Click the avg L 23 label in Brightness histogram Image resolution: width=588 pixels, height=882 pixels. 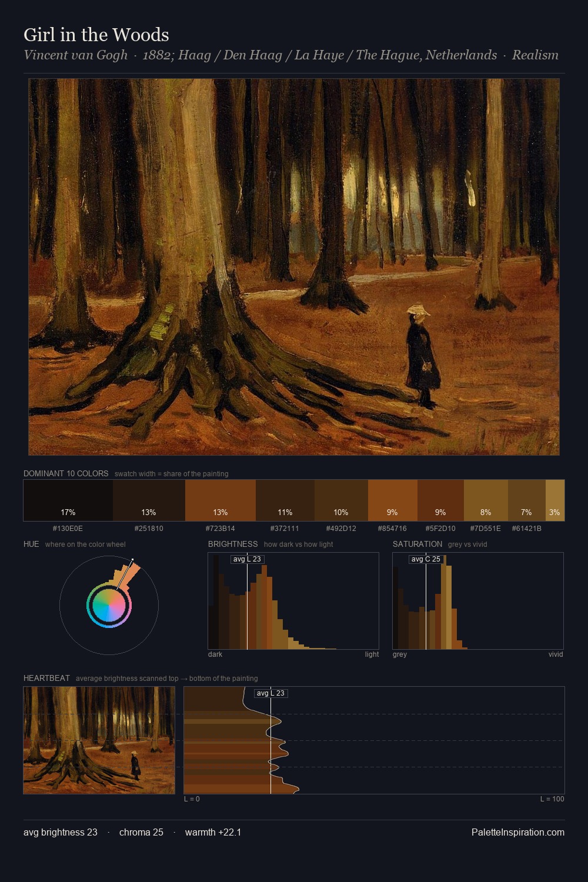[x=247, y=559]
